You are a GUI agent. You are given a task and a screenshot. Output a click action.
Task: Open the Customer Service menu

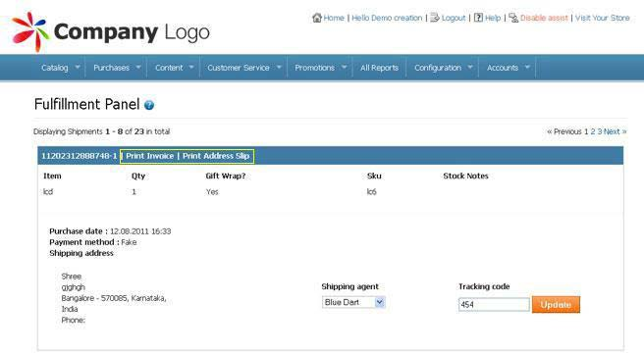pos(239,68)
